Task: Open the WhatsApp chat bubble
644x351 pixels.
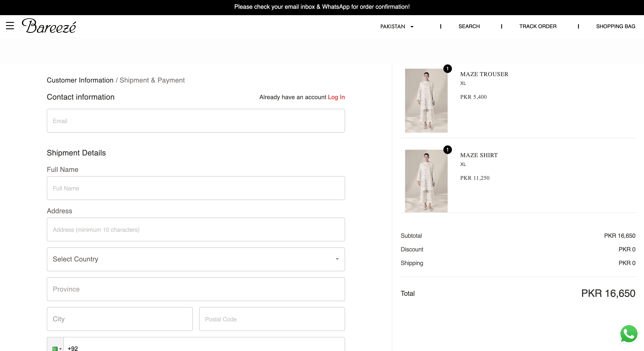Action: [628, 334]
